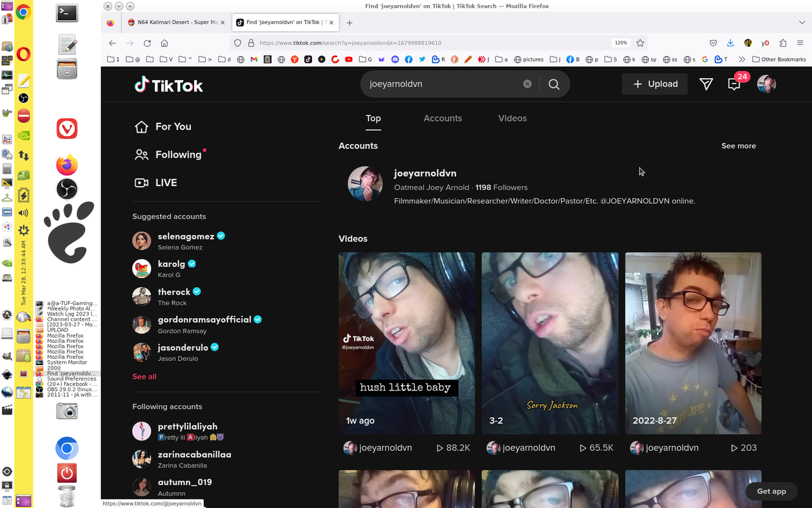Open the screenshot camera launcher

click(67, 411)
